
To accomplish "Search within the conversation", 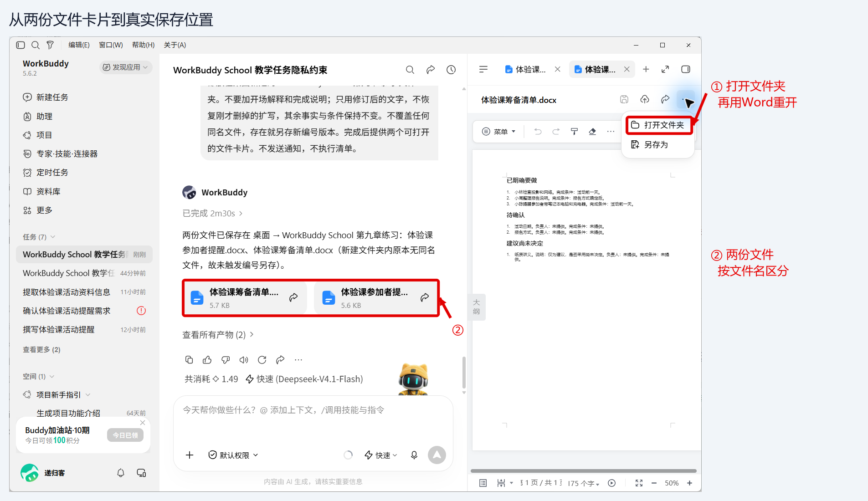I will pyautogui.click(x=410, y=70).
